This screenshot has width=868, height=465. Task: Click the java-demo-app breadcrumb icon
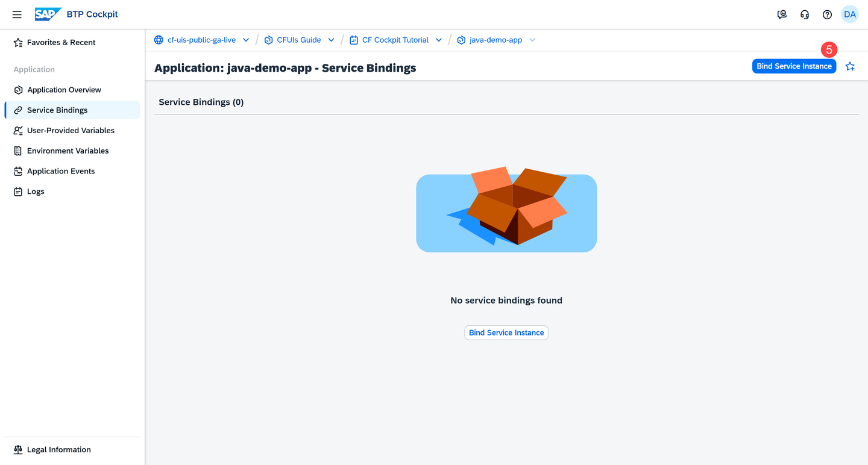tap(461, 40)
